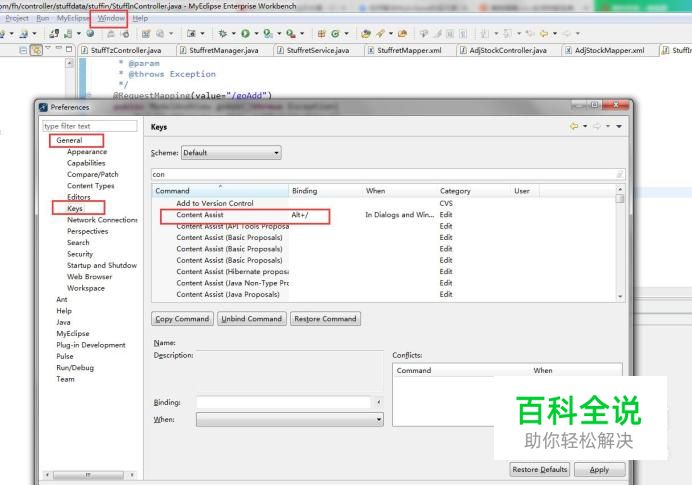This screenshot has width=692, height=485.
Task: Select the Content Assist row with Alt+/
Action: (383, 215)
